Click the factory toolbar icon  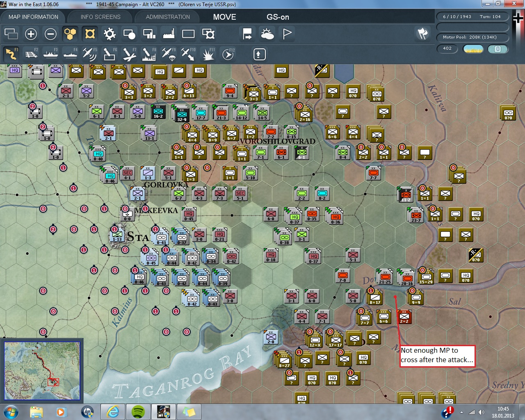169,34
